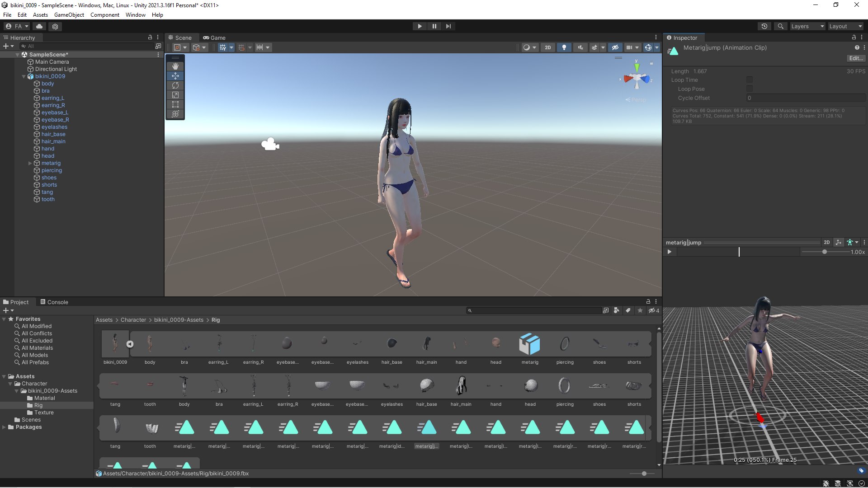Open the GameObject menu
The width and height of the screenshot is (868, 488).
(x=69, y=15)
